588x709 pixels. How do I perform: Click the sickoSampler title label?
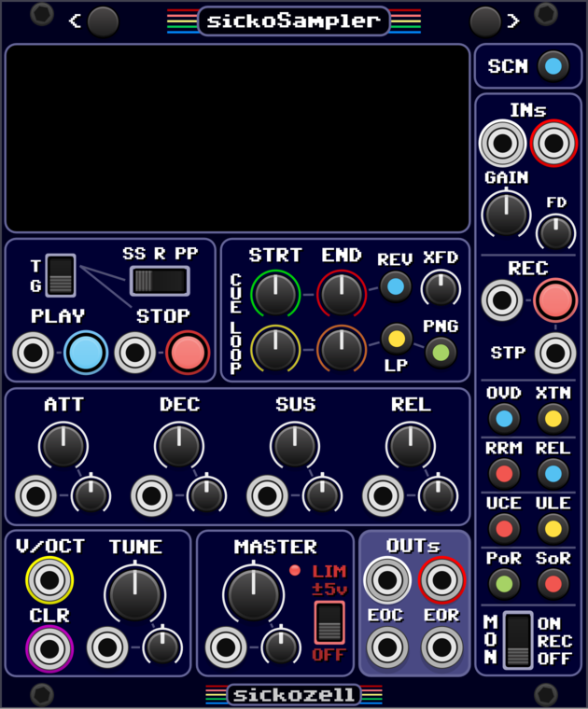(294, 21)
